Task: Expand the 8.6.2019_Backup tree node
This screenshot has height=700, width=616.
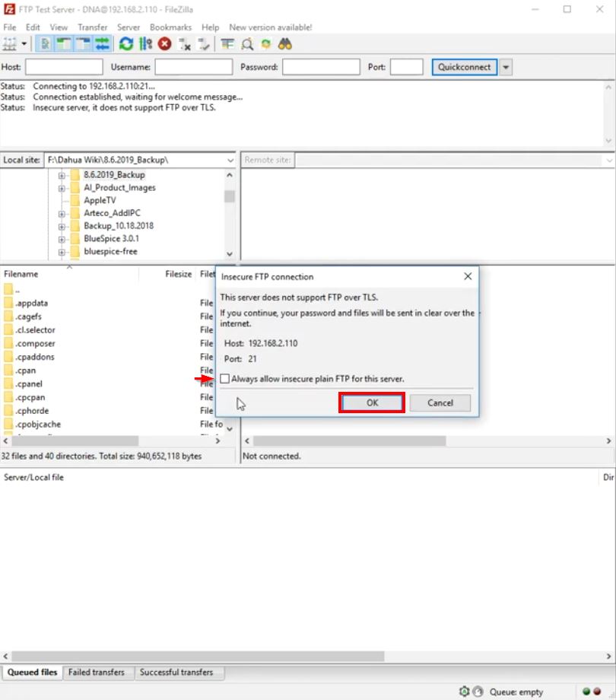Action: point(62,176)
